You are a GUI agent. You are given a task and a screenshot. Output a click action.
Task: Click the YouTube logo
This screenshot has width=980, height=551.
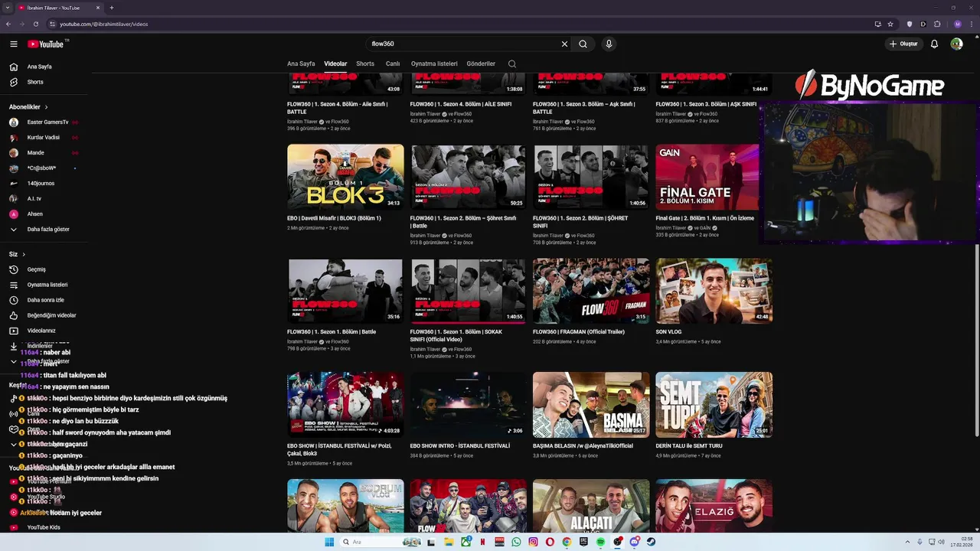46,44
